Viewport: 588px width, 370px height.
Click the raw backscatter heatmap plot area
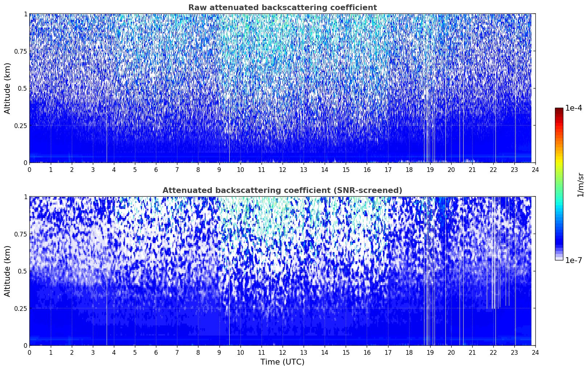coord(282,88)
